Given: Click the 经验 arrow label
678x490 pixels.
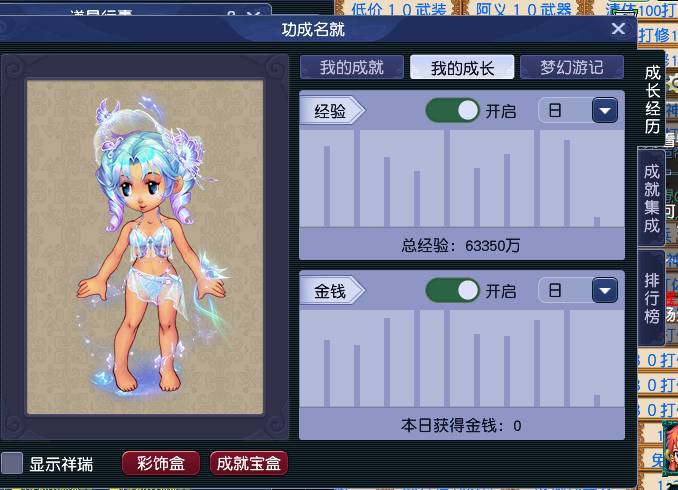Looking at the screenshot, I should tap(332, 111).
